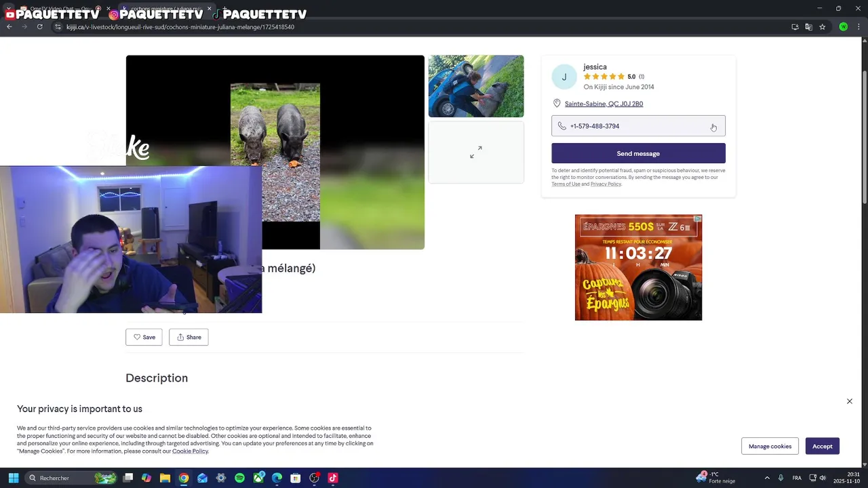Open the Privacy Policy link under Send message
Screen dimensions: 868x488
(606, 184)
